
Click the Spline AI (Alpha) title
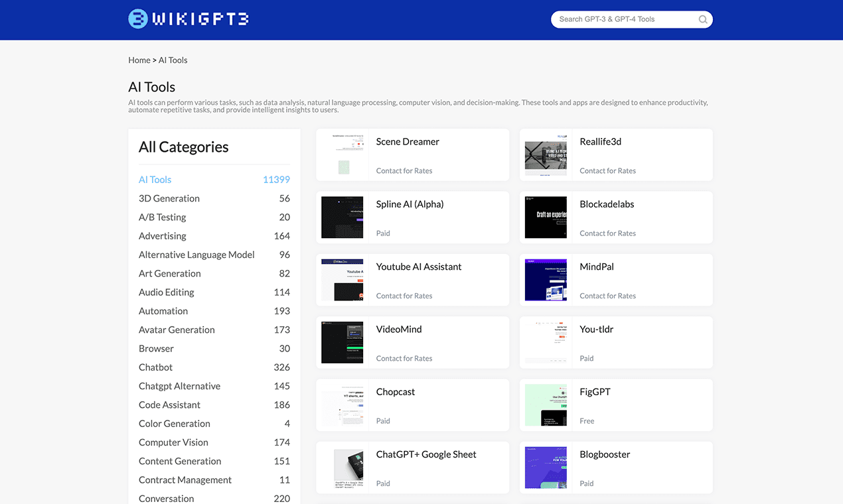pos(410,204)
